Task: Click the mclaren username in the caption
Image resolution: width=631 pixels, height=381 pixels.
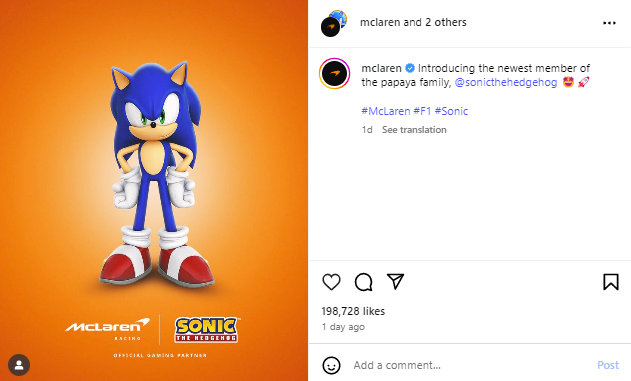Action: tap(381, 68)
